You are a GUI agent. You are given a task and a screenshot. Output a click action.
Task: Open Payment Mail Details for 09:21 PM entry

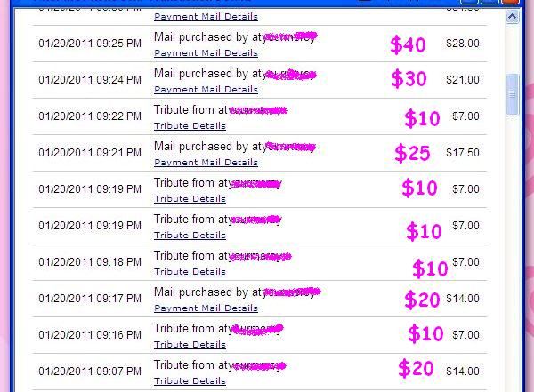click(x=206, y=163)
